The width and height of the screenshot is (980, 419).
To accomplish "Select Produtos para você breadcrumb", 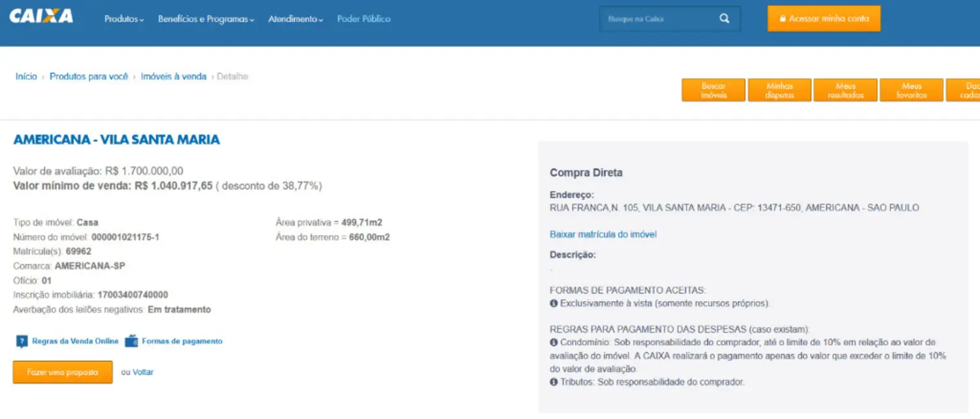I will (89, 76).
